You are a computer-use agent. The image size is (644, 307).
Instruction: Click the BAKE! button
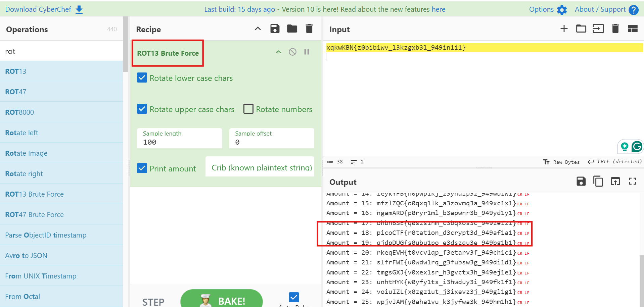[222, 299]
